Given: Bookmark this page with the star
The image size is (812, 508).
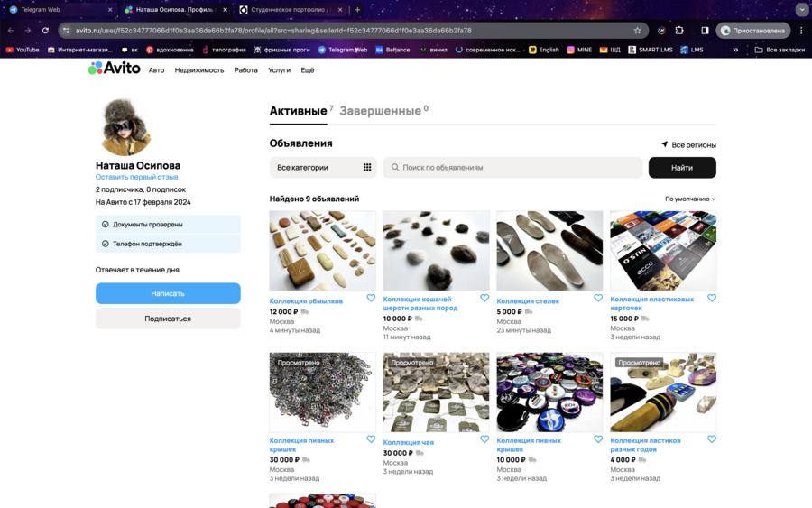Looking at the screenshot, I should click(x=638, y=31).
